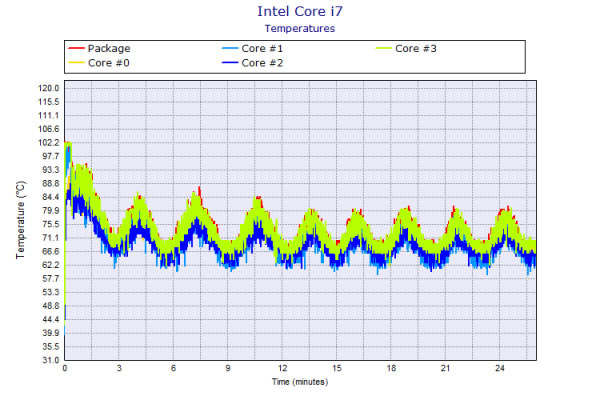
Task: Click the Core #1 legend label
Action: tap(262, 49)
